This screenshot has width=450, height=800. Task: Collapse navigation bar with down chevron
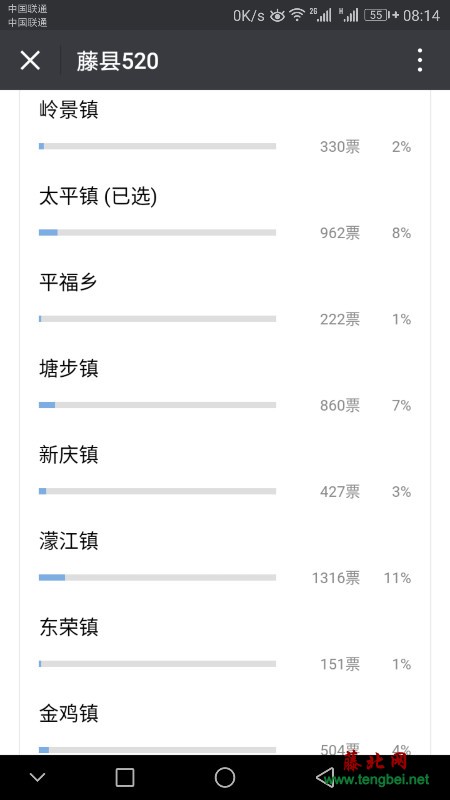tap(37, 777)
